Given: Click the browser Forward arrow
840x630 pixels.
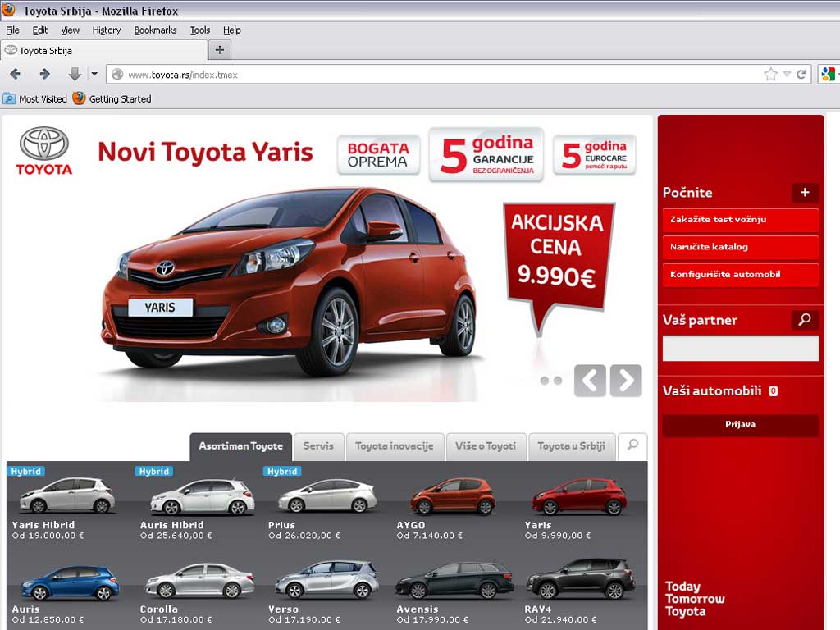Looking at the screenshot, I should (45, 74).
